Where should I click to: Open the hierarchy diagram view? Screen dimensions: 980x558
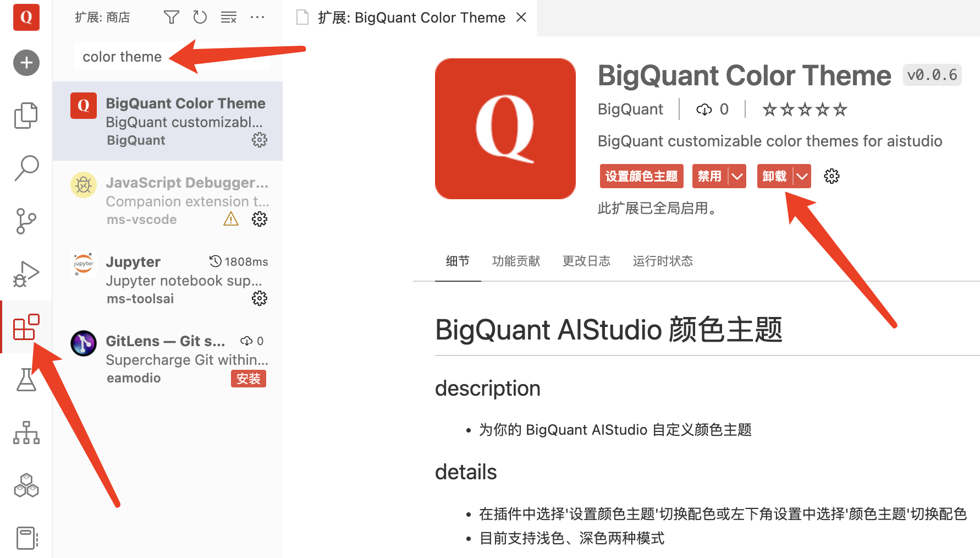26,433
